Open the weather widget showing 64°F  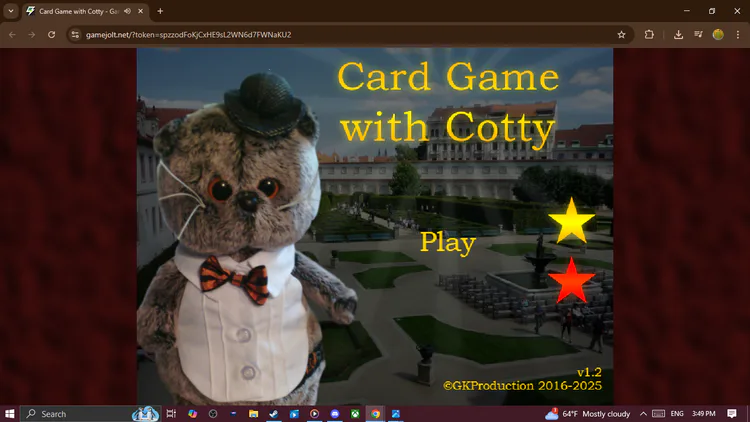coord(588,414)
